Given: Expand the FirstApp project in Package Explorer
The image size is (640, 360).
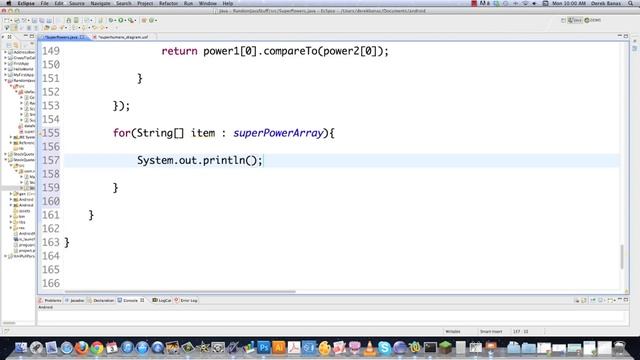Looking at the screenshot, I should pos(5,64).
